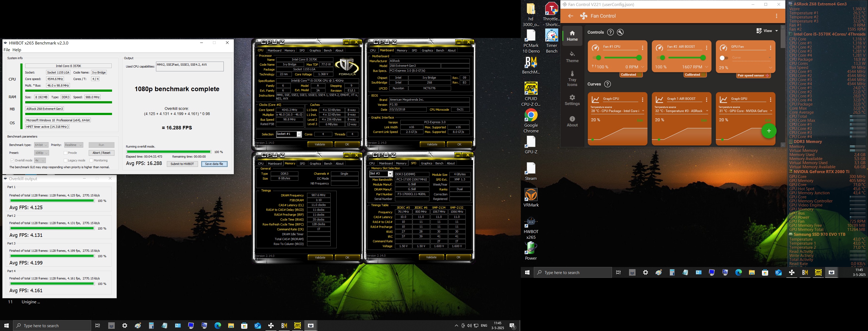This screenshot has width=868, height=331.
Task: Open the Slot #3 dropdown in CPU-Z SPD window
Action: 381,174
